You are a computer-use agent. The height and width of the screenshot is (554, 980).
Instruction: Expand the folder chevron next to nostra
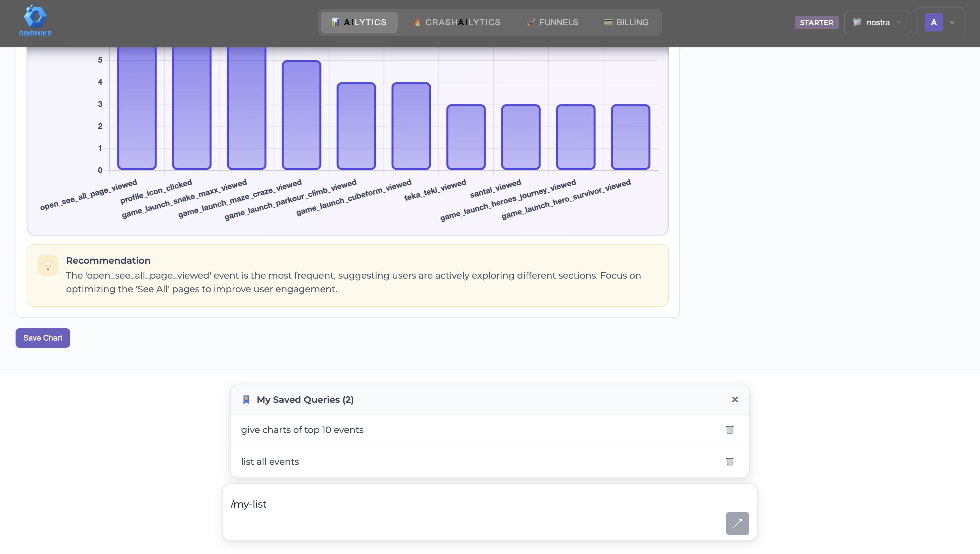tap(899, 22)
